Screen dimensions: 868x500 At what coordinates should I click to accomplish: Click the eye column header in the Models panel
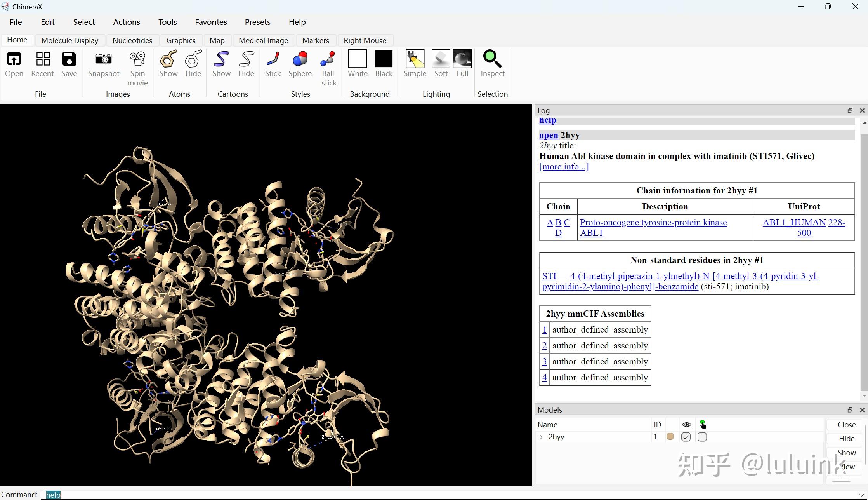click(x=686, y=425)
